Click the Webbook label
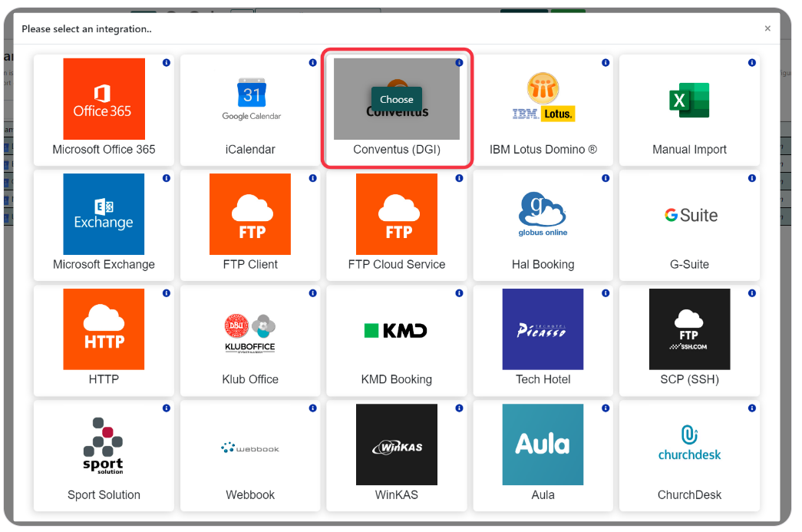This screenshot has width=802, height=532. click(x=250, y=495)
